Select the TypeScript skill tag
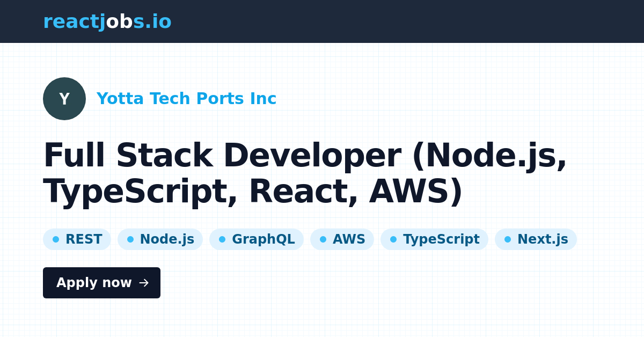Screen dimensions: 644x337 tap(434, 239)
